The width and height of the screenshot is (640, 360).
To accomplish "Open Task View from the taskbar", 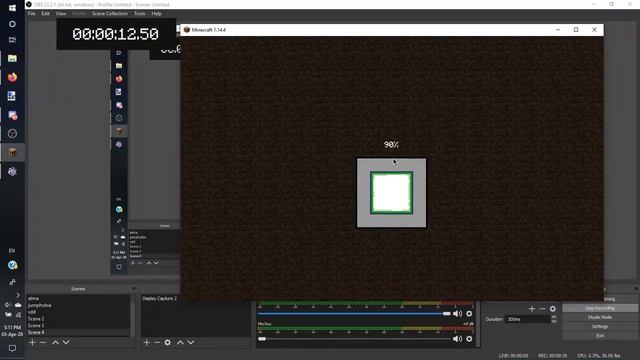I will tap(12, 40).
